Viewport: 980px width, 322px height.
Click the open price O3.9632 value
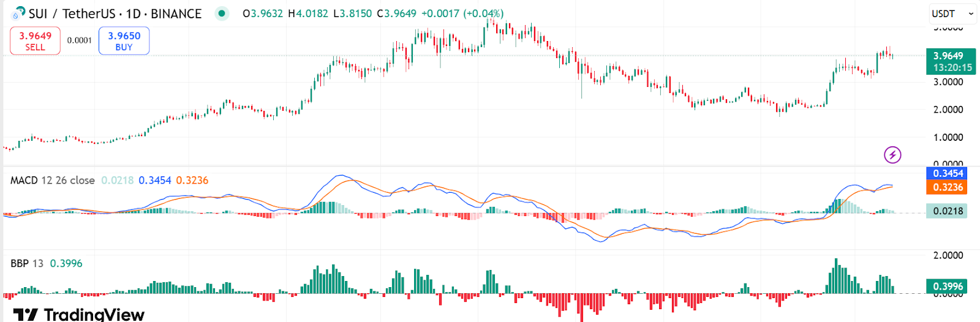[x=263, y=13]
